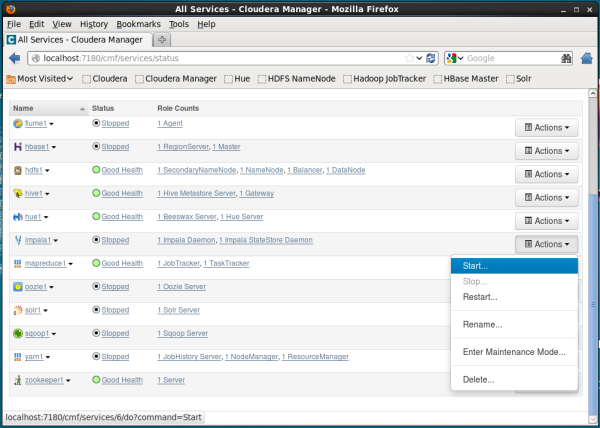The width and height of the screenshot is (600, 428).
Task: Click the solr1 service icon
Action: [18, 310]
